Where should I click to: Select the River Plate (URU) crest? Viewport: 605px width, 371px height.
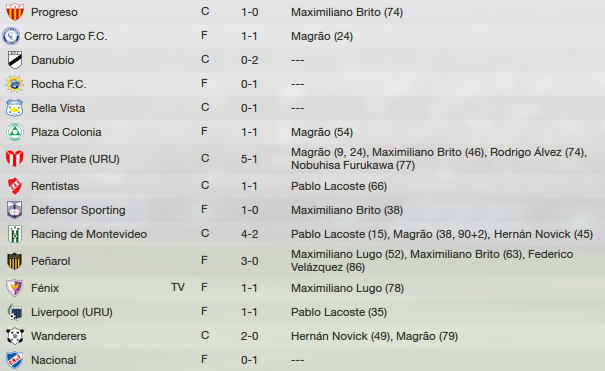click(x=15, y=159)
